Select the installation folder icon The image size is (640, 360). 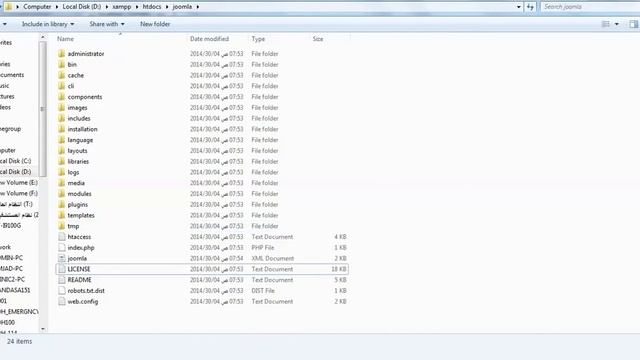coord(62,129)
